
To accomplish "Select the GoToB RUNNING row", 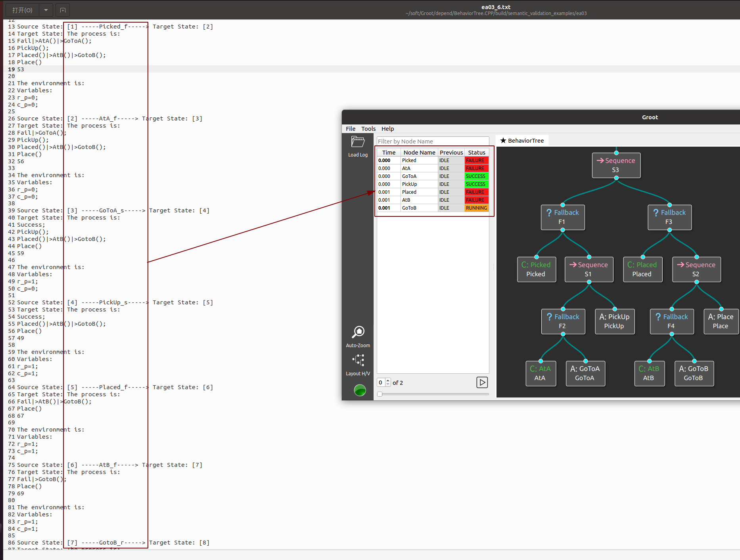I will point(433,208).
